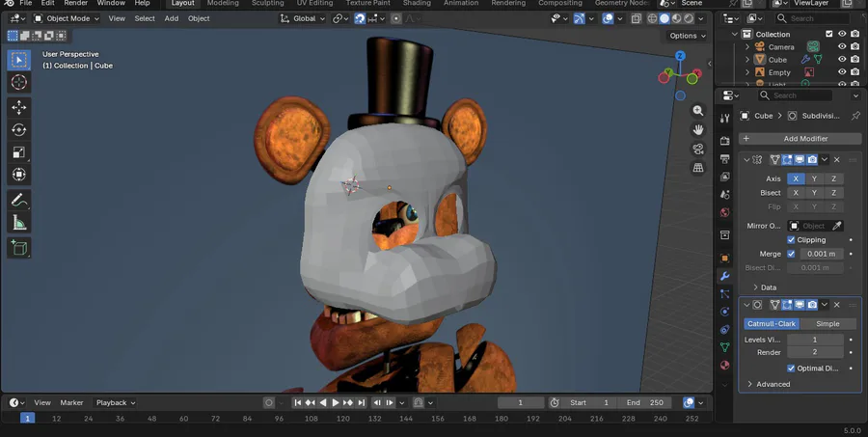Select the Transform tool
This screenshot has width=868, height=437.
(x=19, y=175)
